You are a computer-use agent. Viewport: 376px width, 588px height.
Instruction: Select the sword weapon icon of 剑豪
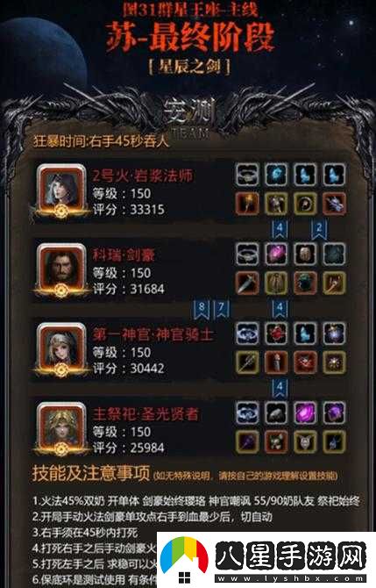click(x=247, y=283)
